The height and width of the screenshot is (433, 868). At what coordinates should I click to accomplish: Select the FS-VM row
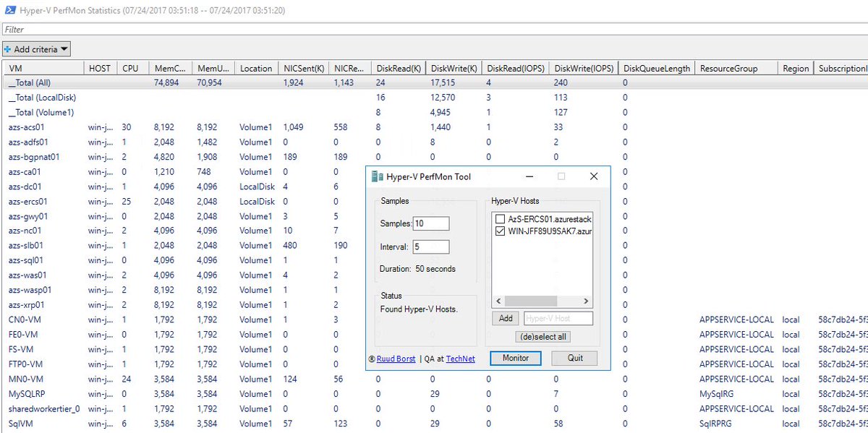pos(434,349)
